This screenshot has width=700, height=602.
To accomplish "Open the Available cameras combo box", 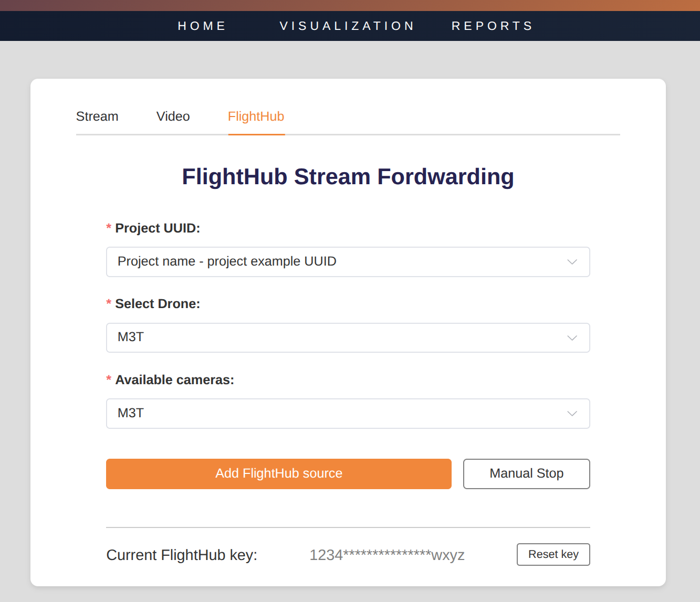I will (336, 414).
